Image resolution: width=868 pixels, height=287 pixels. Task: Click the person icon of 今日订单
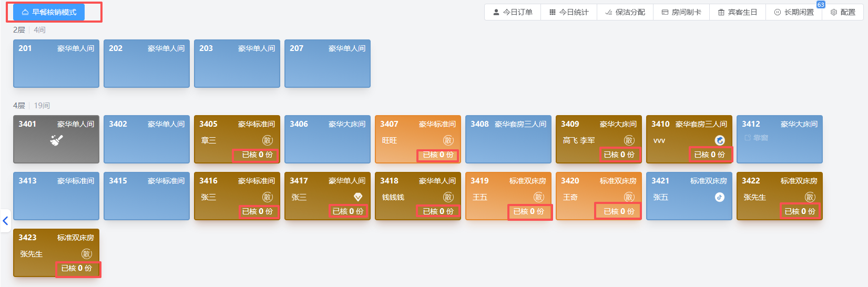[496, 12]
